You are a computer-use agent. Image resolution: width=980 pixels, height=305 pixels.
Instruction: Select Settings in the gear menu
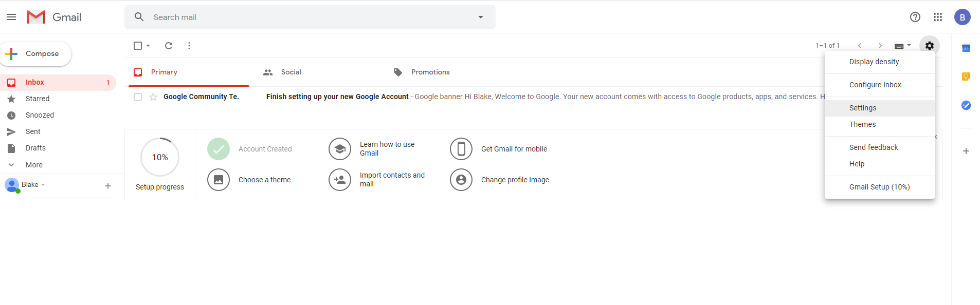tap(880, 108)
